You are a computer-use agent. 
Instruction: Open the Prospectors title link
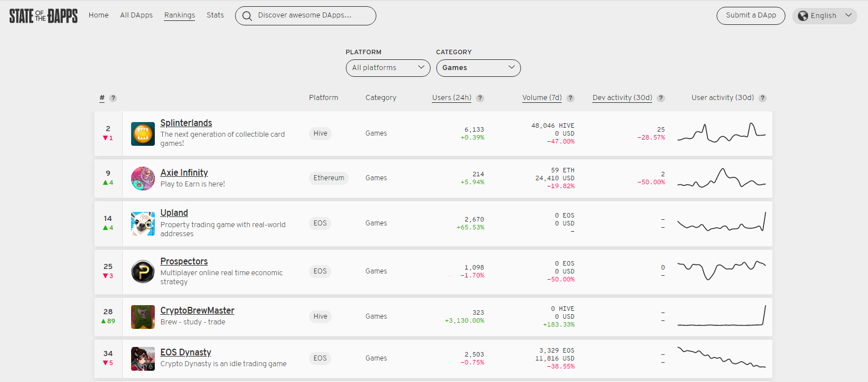coord(184,262)
